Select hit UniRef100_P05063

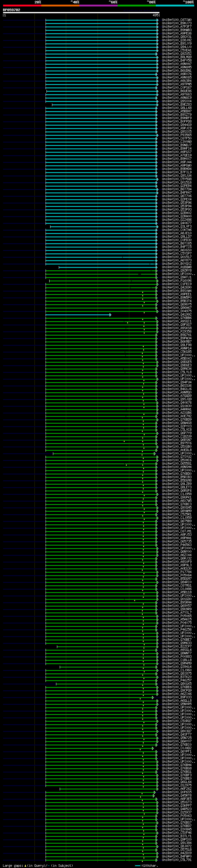[x=177, y=816]
